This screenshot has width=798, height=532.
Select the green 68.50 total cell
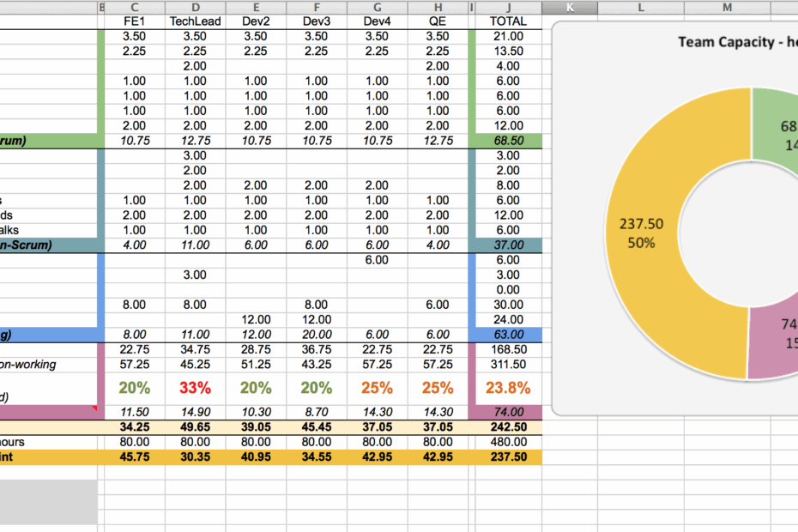tap(509, 141)
